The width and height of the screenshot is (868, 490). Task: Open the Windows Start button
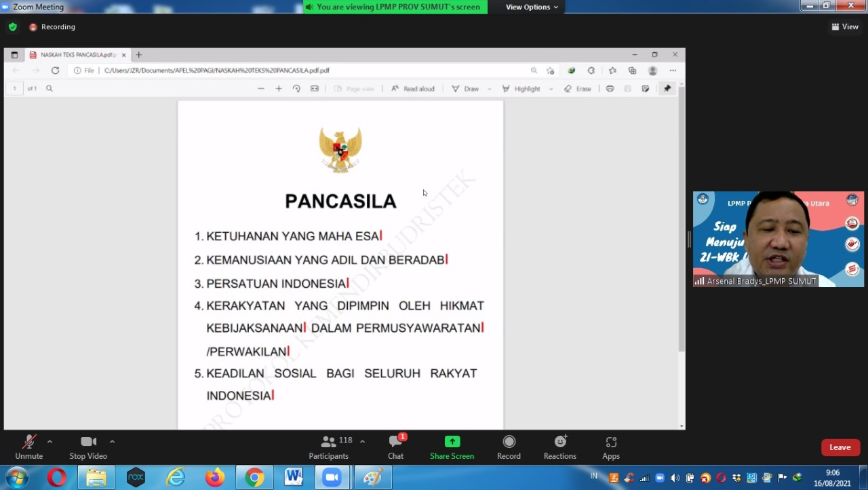click(x=17, y=478)
